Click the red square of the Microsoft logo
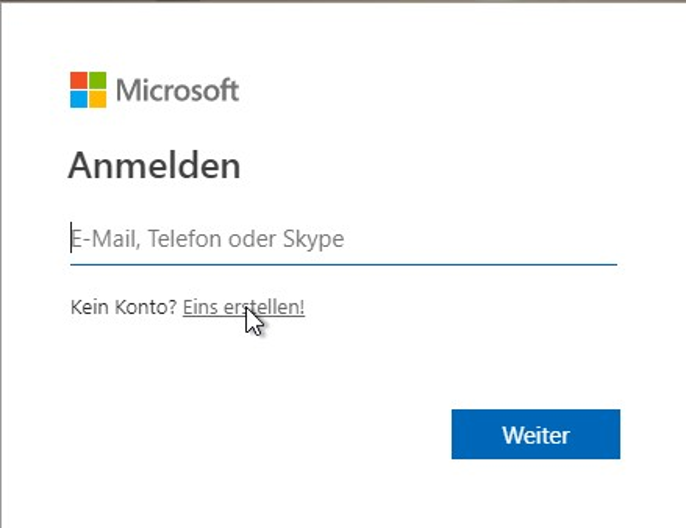Image resolution: width=686 pixels, height=528 pixels. click(x=79, y=80)
